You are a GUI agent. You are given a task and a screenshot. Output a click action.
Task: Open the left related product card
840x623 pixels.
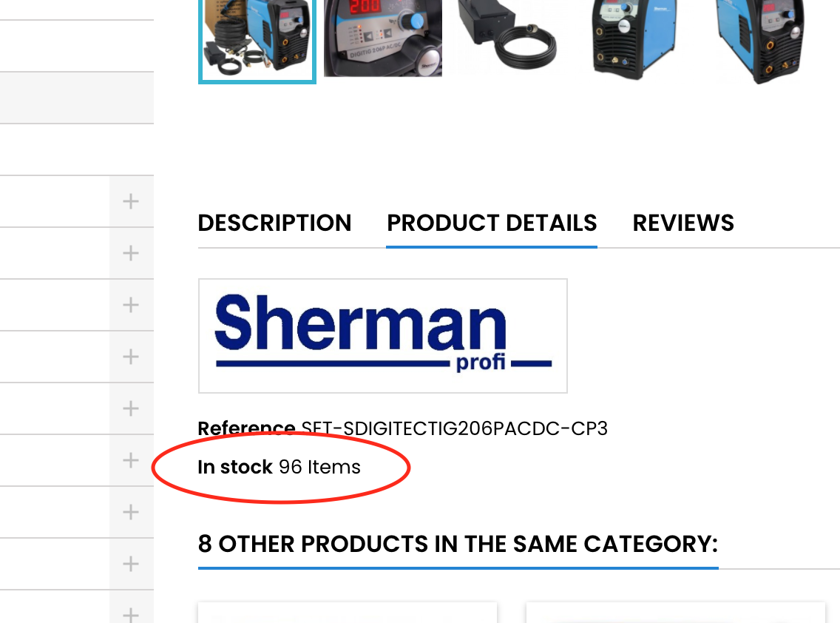coord(348,613)
